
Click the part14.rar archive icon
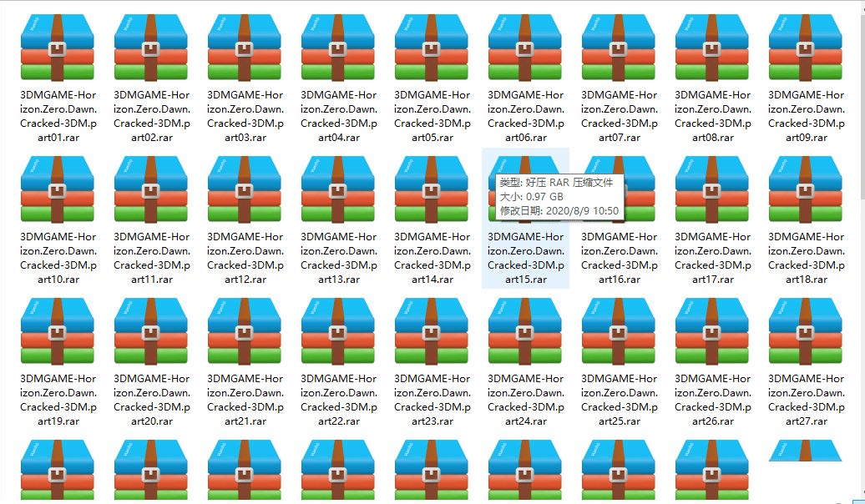[x=432, y=189]
